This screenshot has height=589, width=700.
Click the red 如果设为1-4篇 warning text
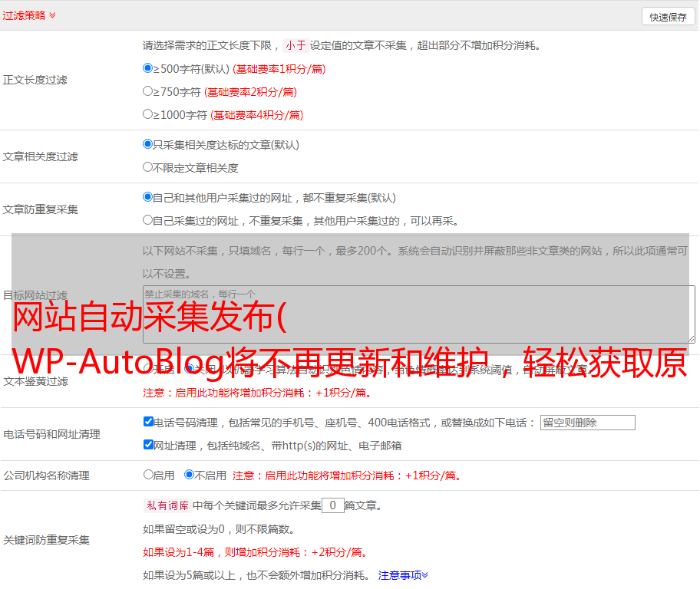click(256, 552)
